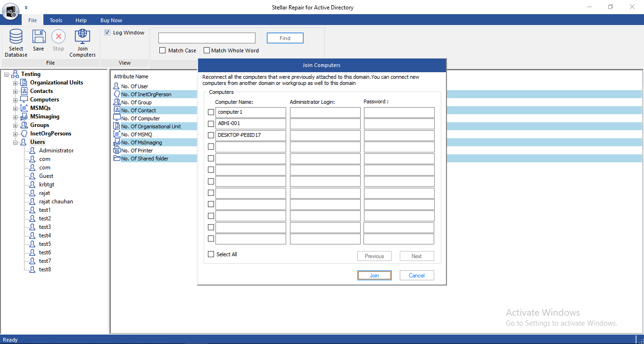This screenshot has height=344, width=644.
Task: Select the Administrator user icon in tree
Action: (x=32, y=151)
